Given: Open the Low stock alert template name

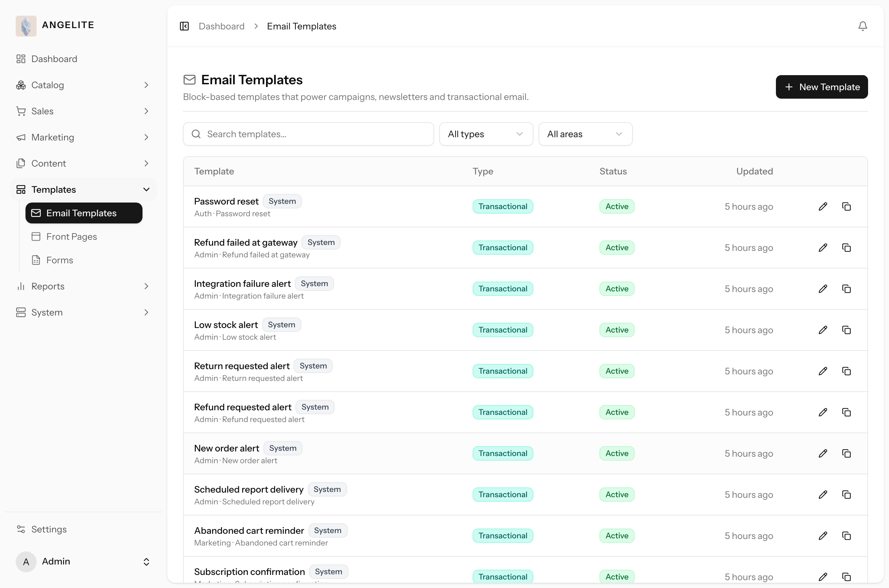Looking at the screenshot, I should (x=226, y=325).
